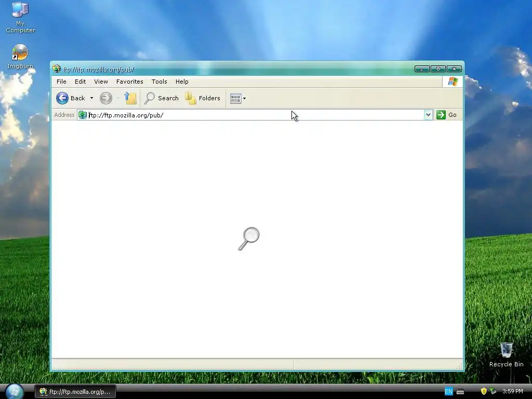
Task: Select the Recycle Bin desktop icon
Action: 506,354
